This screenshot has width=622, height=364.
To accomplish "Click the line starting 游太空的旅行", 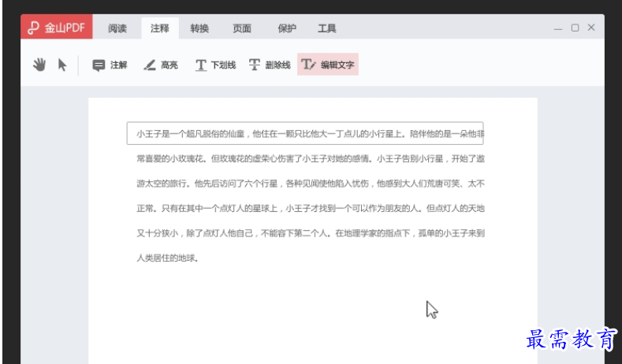I will click(311, 184).
